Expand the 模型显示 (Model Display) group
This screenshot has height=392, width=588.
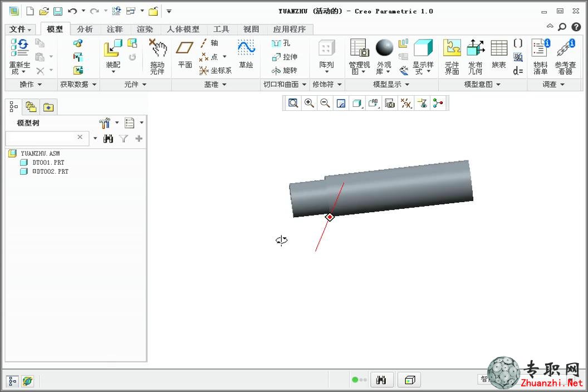pyautogui.click(x=391, y=85)
